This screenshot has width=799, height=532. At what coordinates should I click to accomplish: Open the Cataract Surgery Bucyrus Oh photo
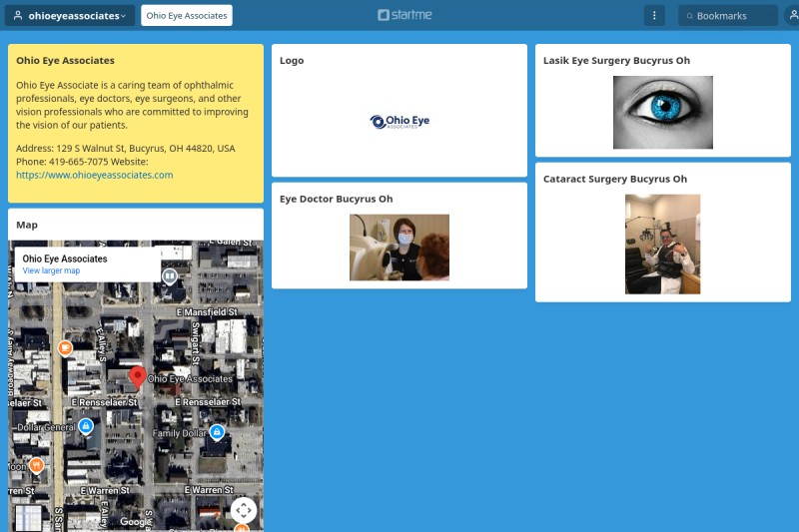pos(662,244)
